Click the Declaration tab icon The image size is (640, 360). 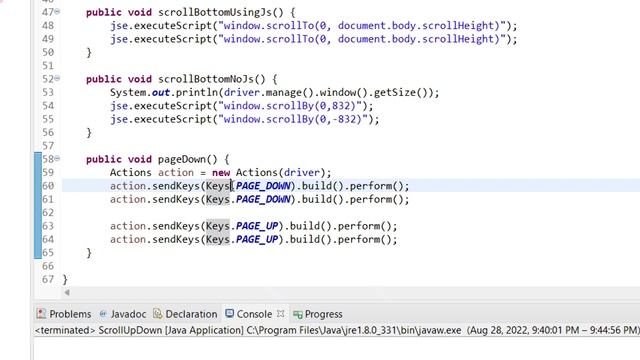(158, 313)
